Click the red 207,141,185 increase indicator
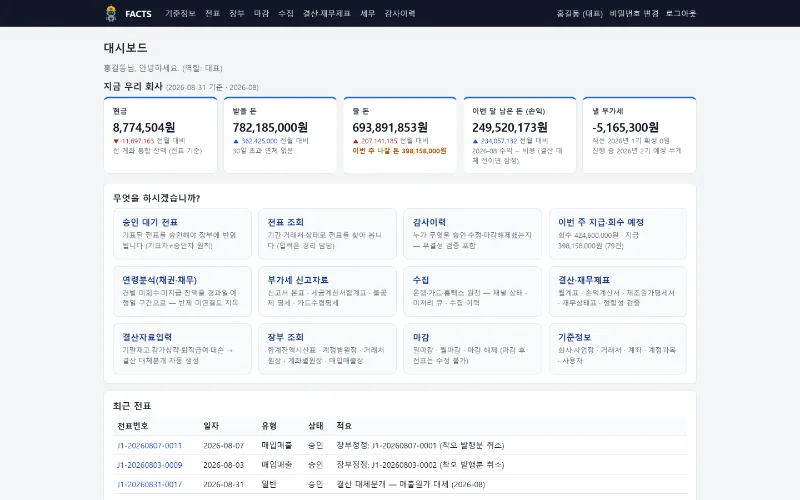The image size is (800, 500). [375, 141]
